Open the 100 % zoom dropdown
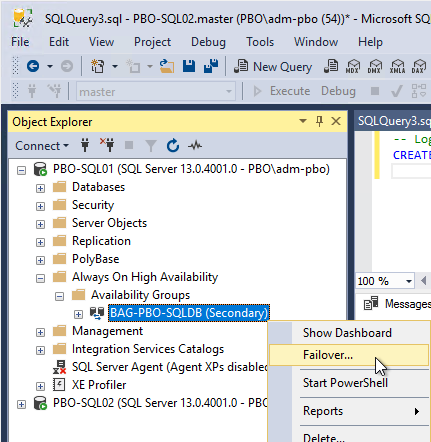 pyautogui.click(x=409, y=281)
